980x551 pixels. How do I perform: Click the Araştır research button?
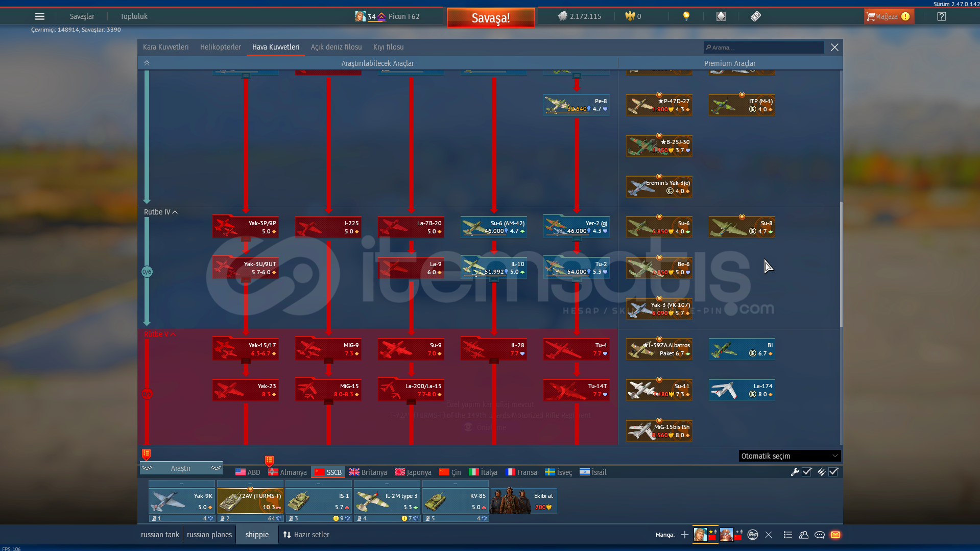click(x=181, y=468)
